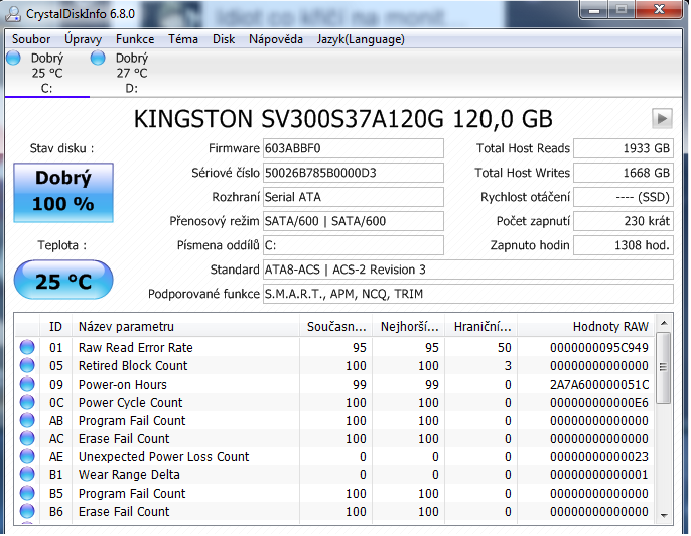
Task: Select the Raw Read Error Rate row text
Action: pyautogui.click(x=136, y=348)
